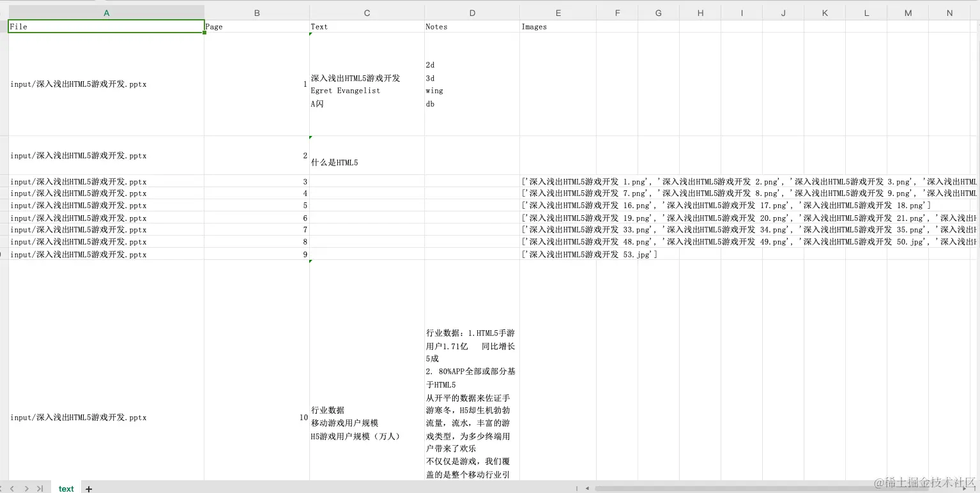Select column L header
Viewport: 980px width, 493px height.
coord(866,13)
